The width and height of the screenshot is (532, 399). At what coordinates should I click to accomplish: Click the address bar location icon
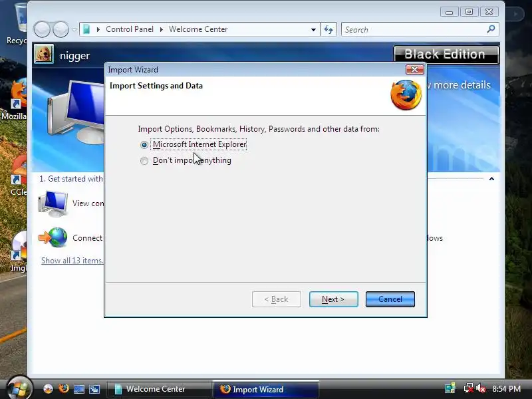(86, 29)
